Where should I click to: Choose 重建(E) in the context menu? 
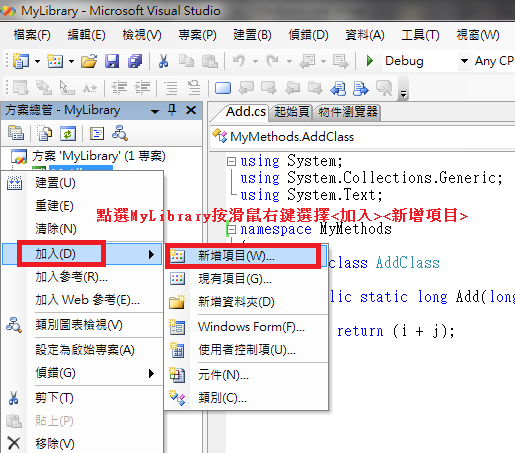point(82,206)
